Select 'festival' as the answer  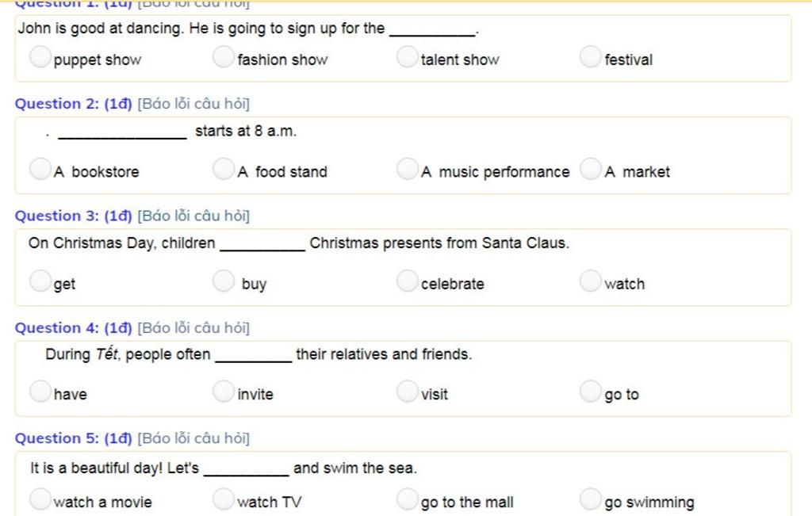pyautogui.click(x=590, y=56)
